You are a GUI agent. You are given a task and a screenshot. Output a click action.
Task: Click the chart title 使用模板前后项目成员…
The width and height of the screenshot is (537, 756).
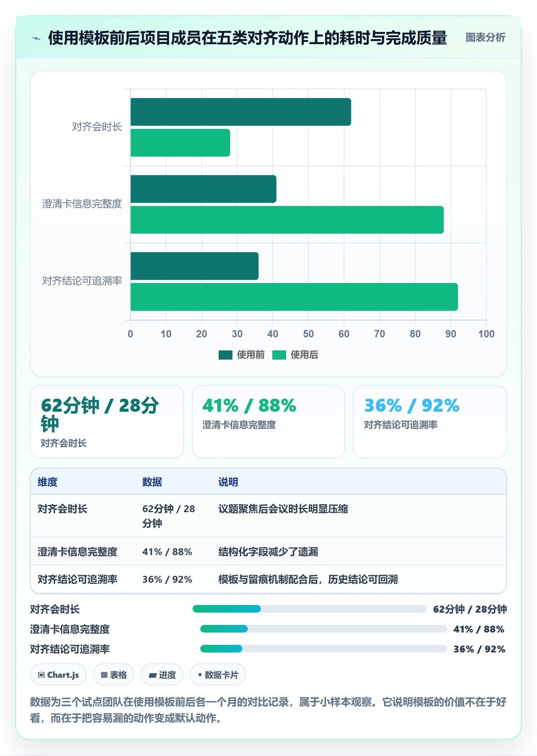(247, 38)
